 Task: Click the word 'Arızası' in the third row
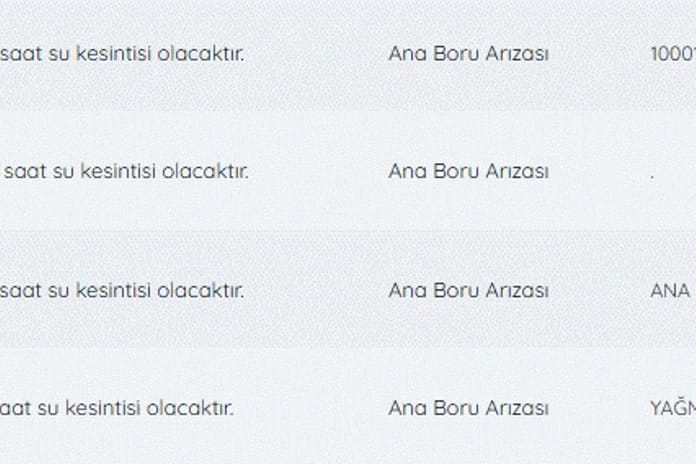click(x=516, y=291)
